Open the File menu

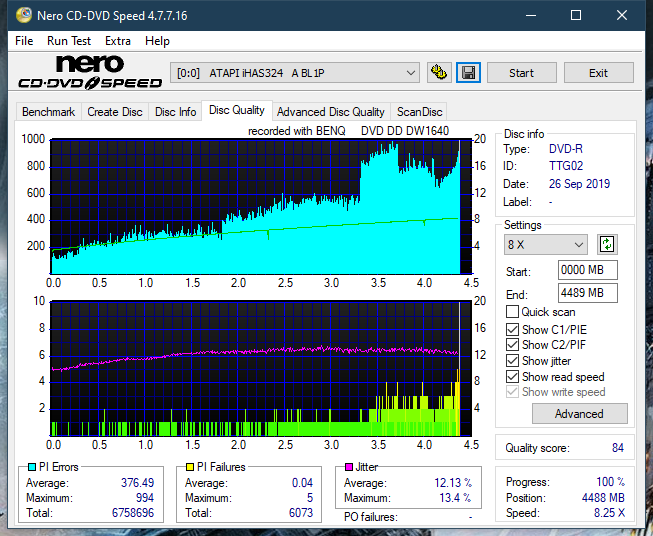[24, 41]
